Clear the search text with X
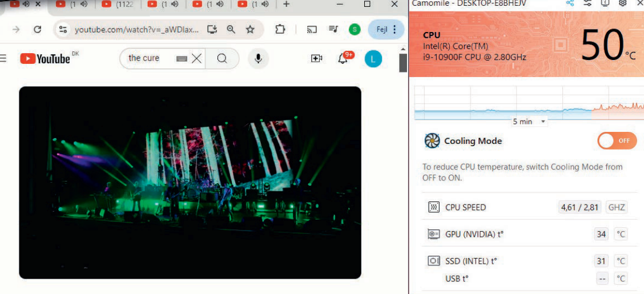The image size is (644, 294). click(x=196, y=58)
